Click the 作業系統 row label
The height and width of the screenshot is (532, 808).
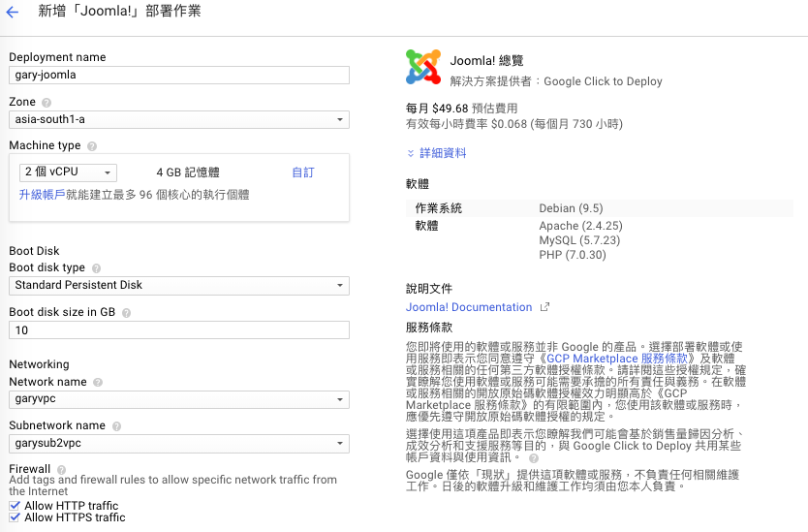coord(439,208)
